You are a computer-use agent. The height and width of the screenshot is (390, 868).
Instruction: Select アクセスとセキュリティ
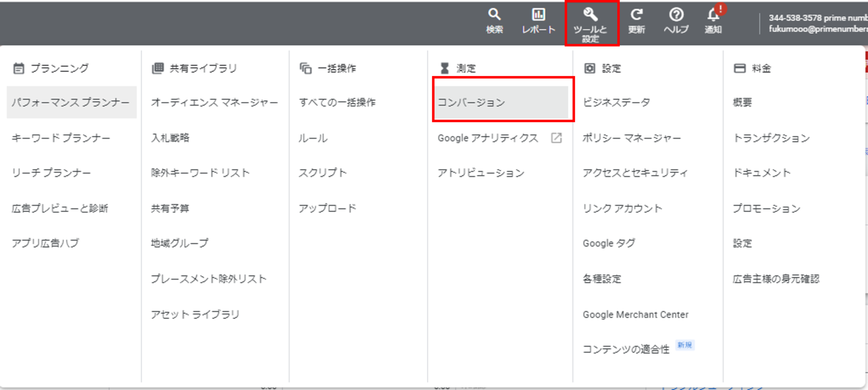(635, 173)
